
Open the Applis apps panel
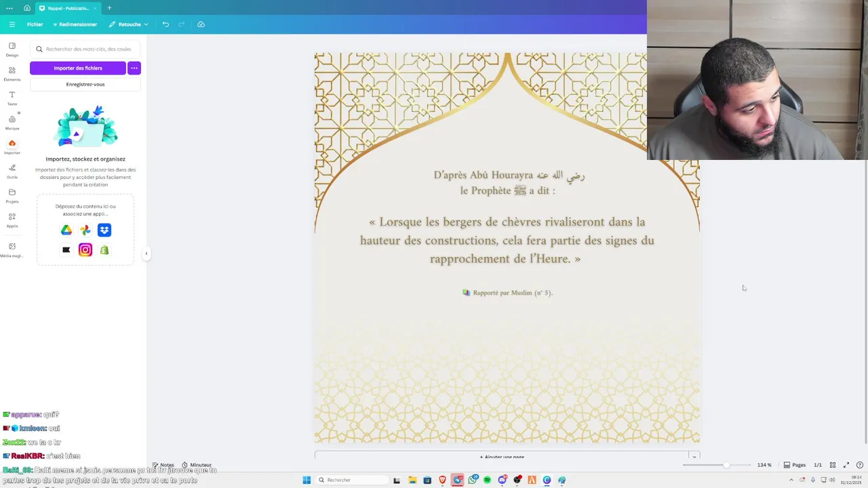pos(12,220)
